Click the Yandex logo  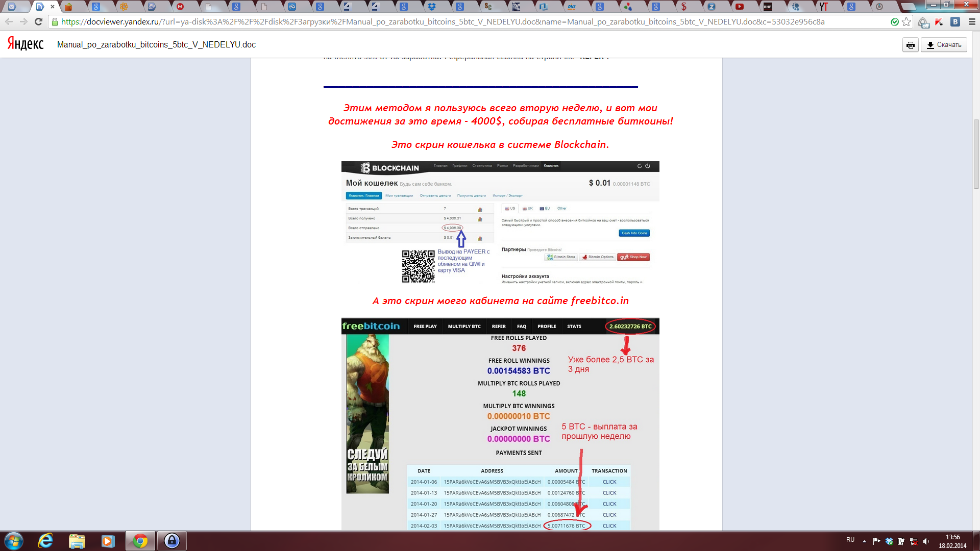26,44
